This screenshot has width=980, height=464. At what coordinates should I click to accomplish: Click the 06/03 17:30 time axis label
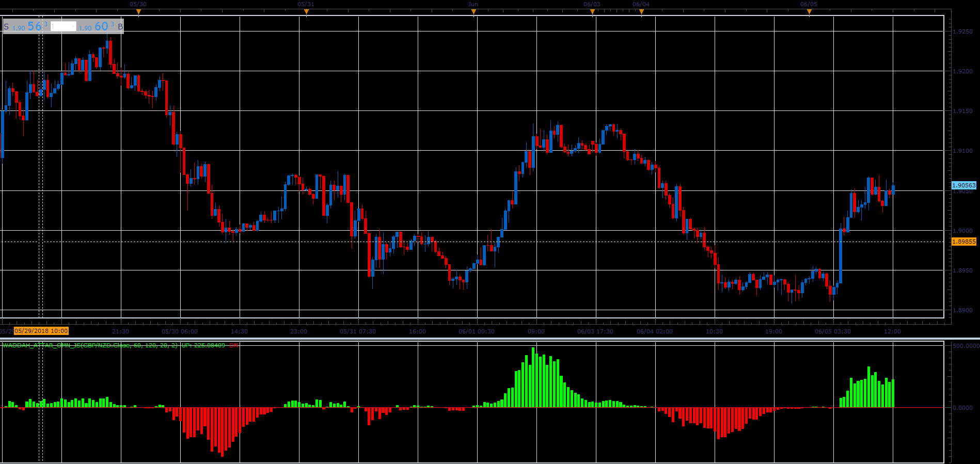(595, 331)
